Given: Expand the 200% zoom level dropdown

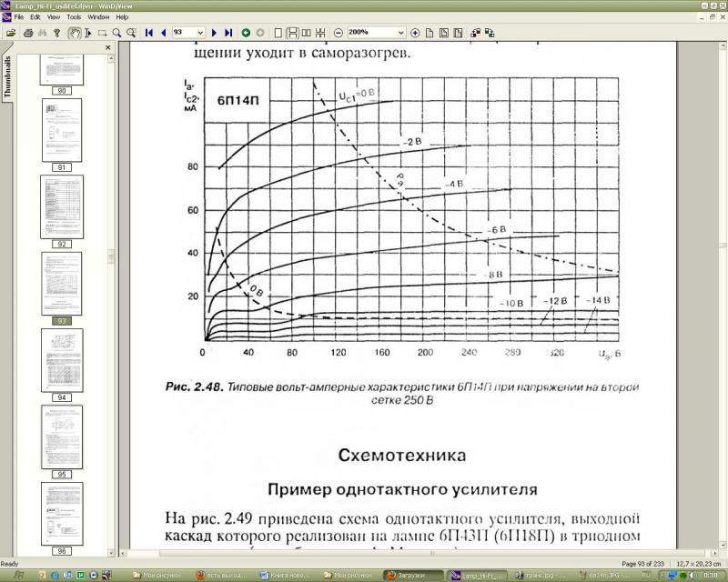Looking at the screenshot, I should pyautogui.click(x=401, y=33).
